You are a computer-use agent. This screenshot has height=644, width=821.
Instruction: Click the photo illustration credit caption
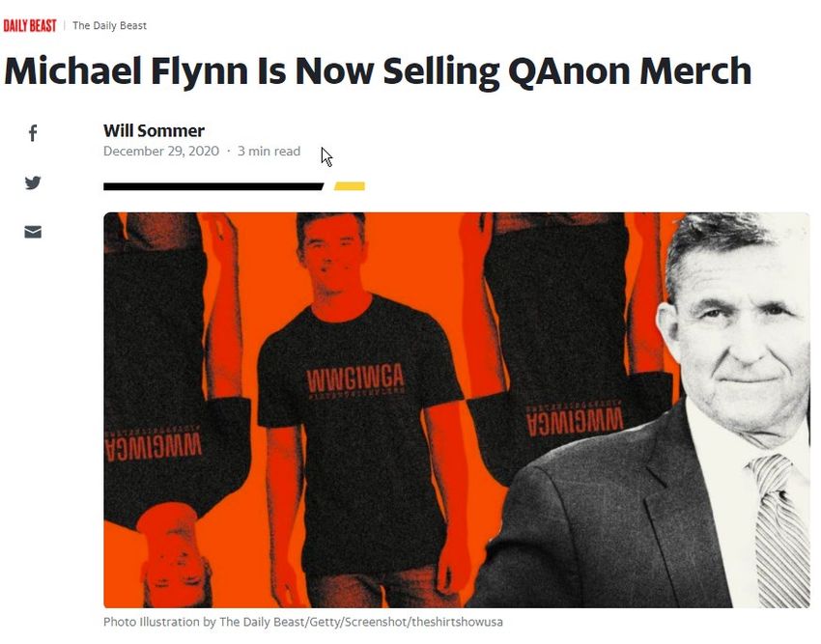pos(302,622)
